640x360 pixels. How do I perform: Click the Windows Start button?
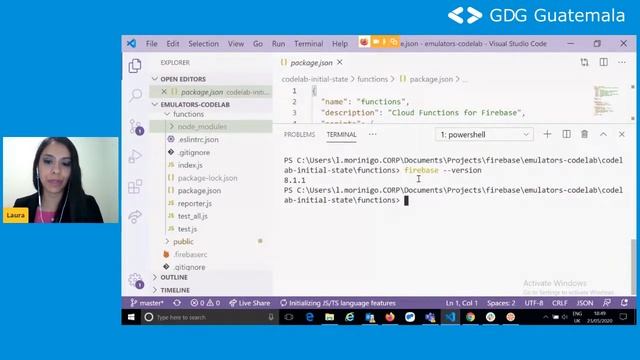tap(131, 317)
